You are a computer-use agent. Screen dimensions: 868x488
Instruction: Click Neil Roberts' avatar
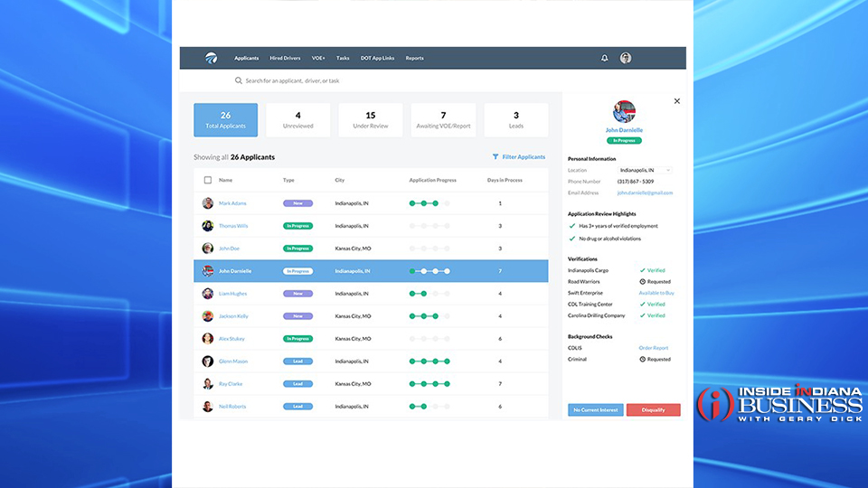pyautogui.click(x=208, y=407)
